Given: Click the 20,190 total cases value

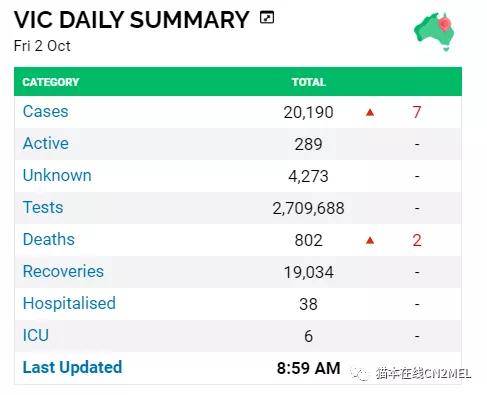Looking at the screenshot, I should (308, 112).
